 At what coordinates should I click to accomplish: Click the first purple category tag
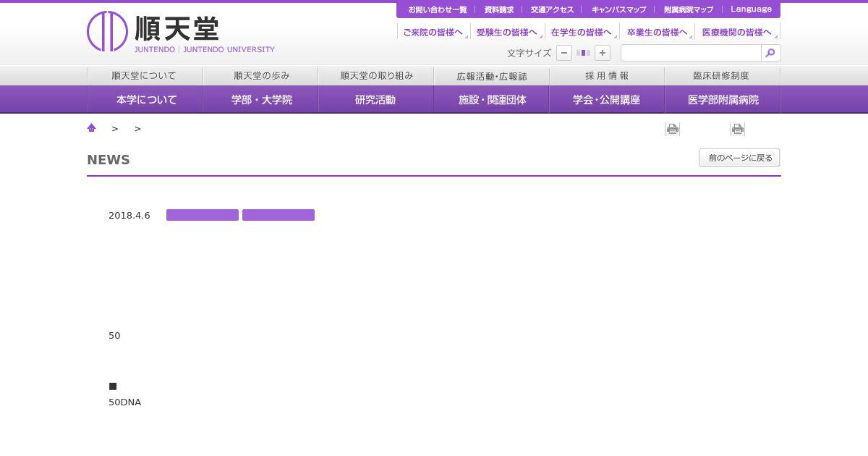(x=203, y=215)
